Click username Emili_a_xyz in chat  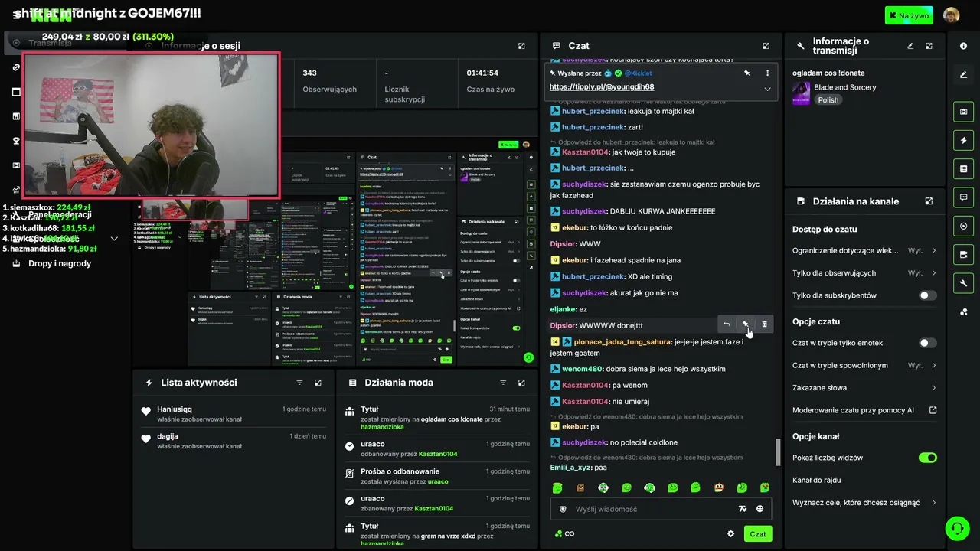click(570, 467)
